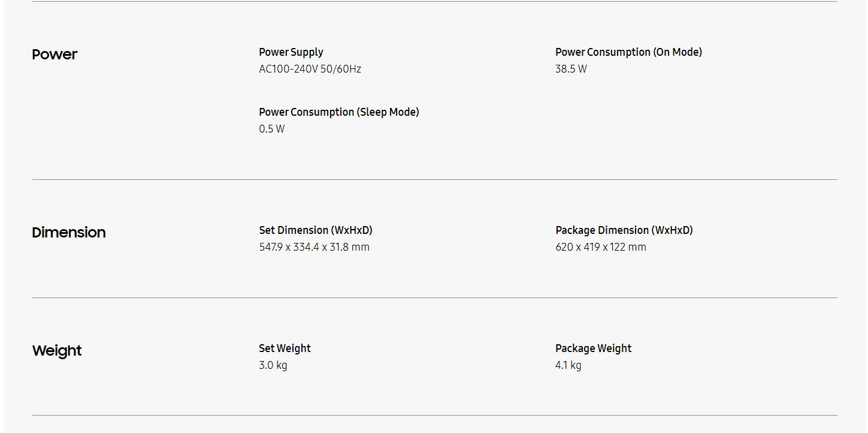Select the 620 x 419 x 122 mm value

(x=601, y=247)
